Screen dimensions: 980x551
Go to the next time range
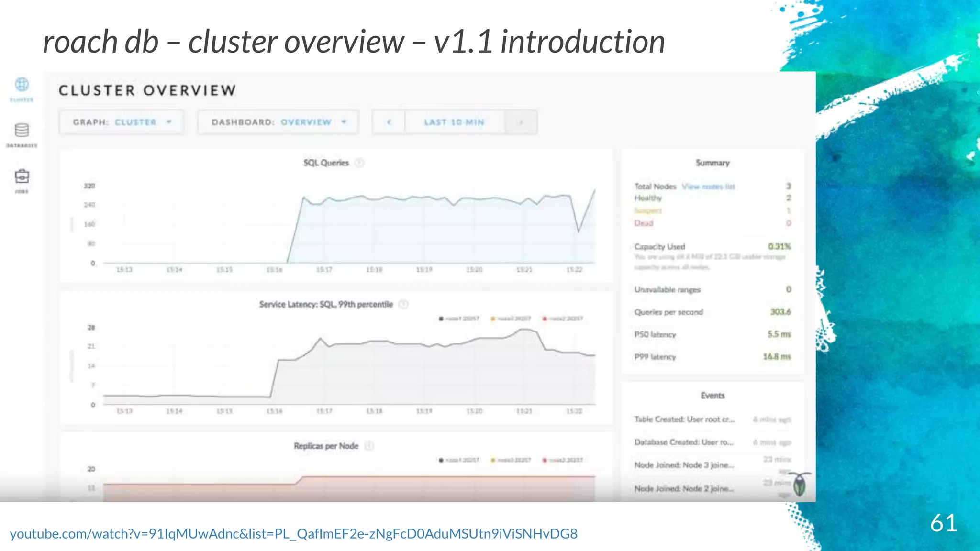point(521,122)
